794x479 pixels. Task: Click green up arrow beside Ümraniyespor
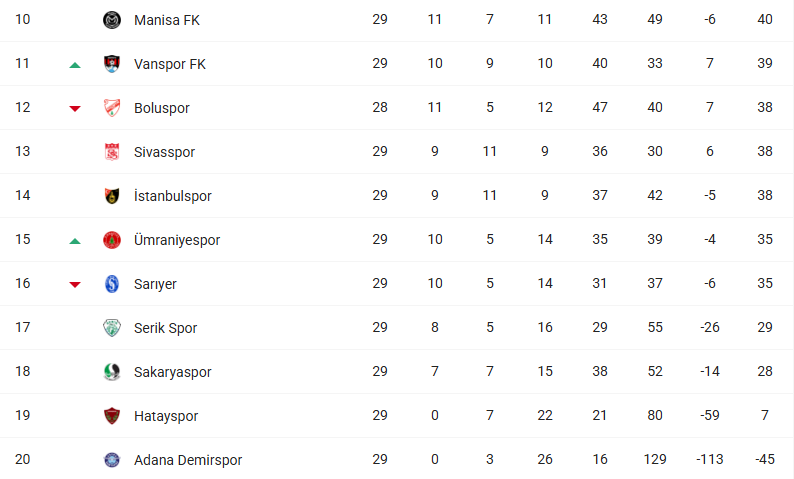pos(75,241)
